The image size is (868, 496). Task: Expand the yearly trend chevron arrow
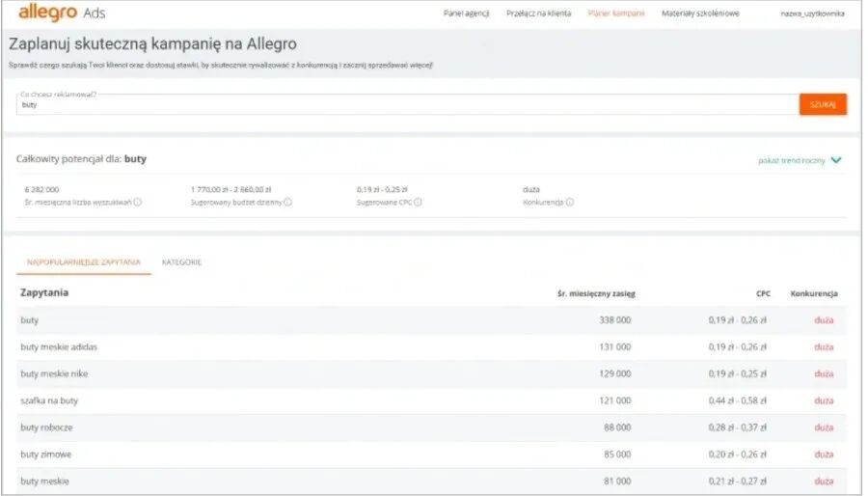(x=836, y=160)
